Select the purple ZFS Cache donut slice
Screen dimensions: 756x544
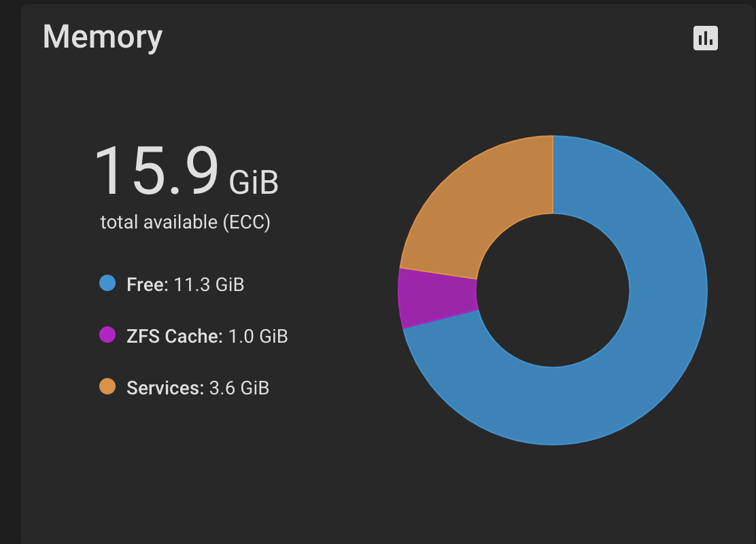436,298
